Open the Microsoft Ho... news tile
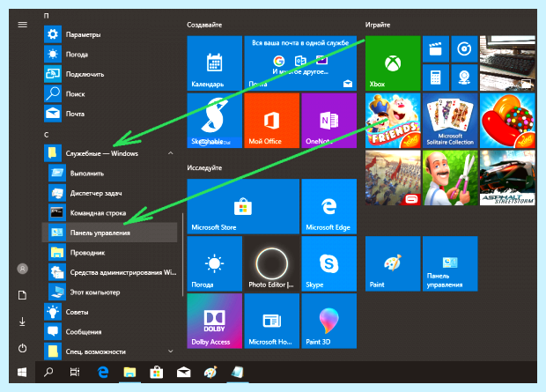546x392 pixels. [271, 321]
